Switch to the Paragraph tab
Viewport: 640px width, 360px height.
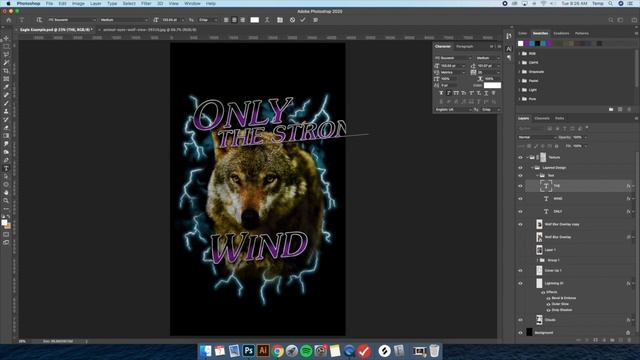(x=464, y=47)
